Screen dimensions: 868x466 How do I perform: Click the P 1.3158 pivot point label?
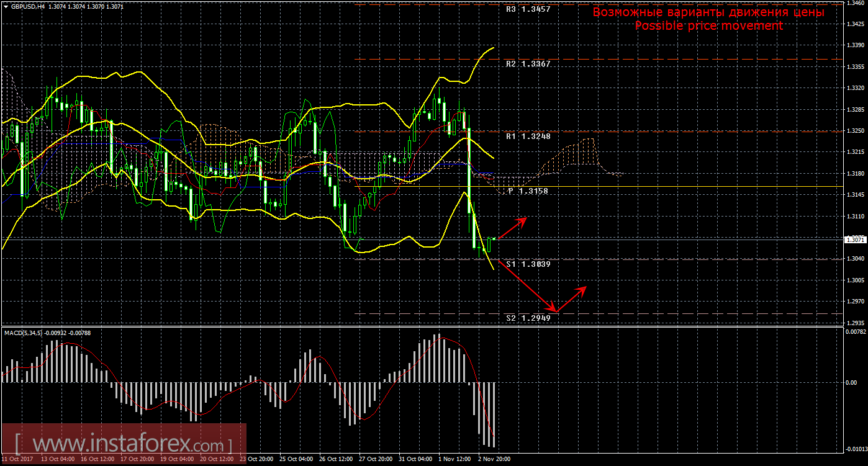tap(528, 191)
